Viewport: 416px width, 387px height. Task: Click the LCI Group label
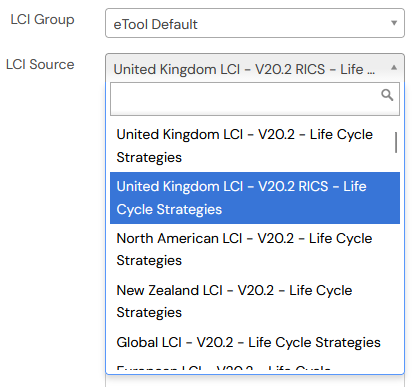[x=42, y=19]
